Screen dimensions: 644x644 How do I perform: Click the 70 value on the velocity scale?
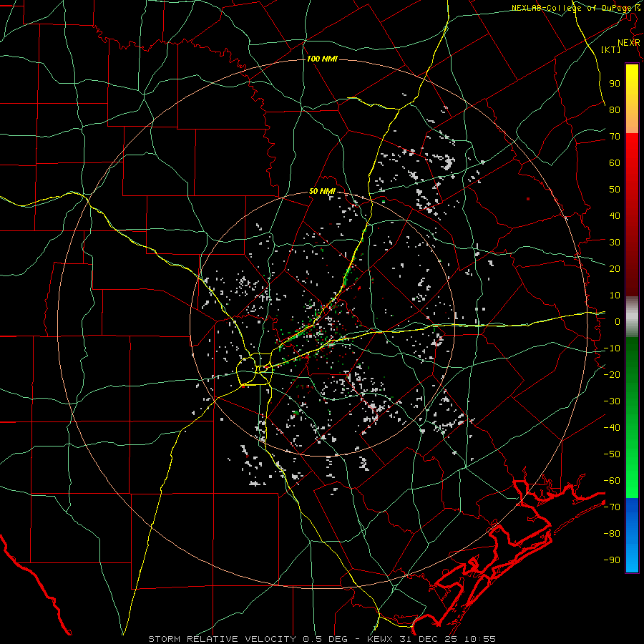[615, 137]
